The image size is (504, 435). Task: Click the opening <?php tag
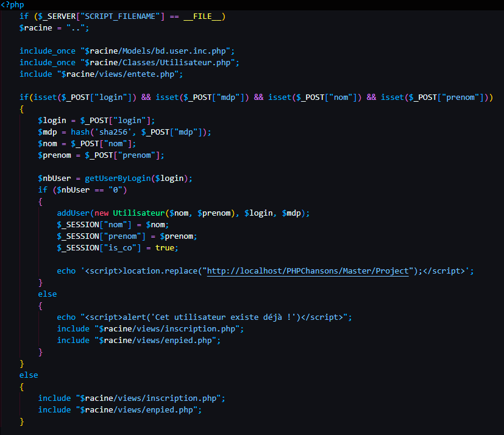[x=13, y=5]
